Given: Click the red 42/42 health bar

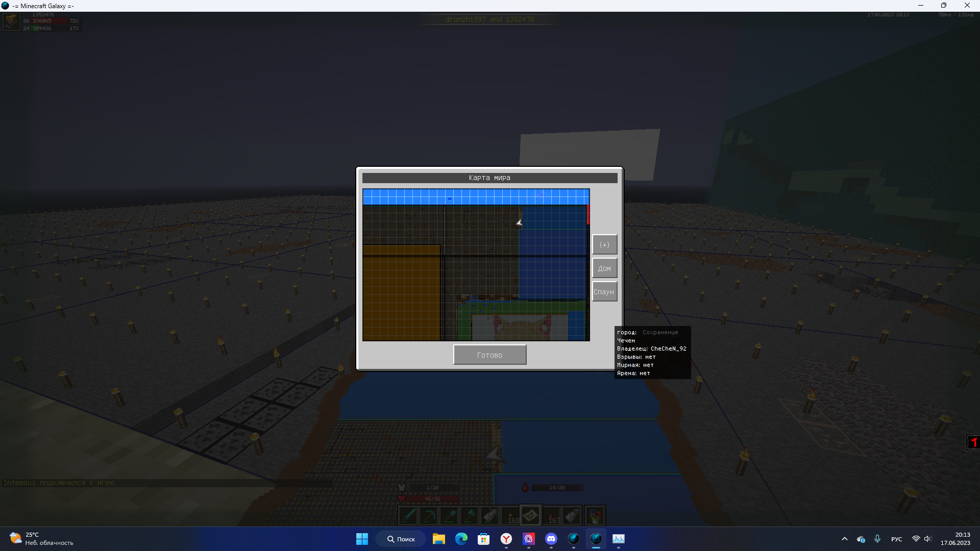Looking at the screenshot, I should click(433, 498).
